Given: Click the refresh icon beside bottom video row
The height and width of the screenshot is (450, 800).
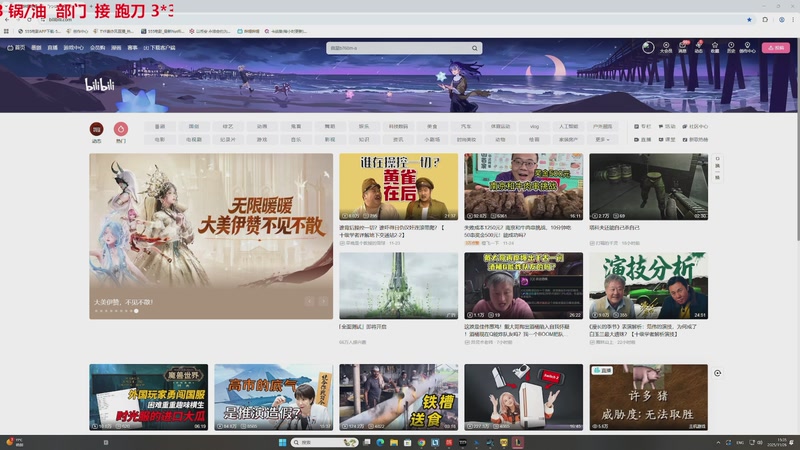Looking at the screenshot, I should point(717,373).
